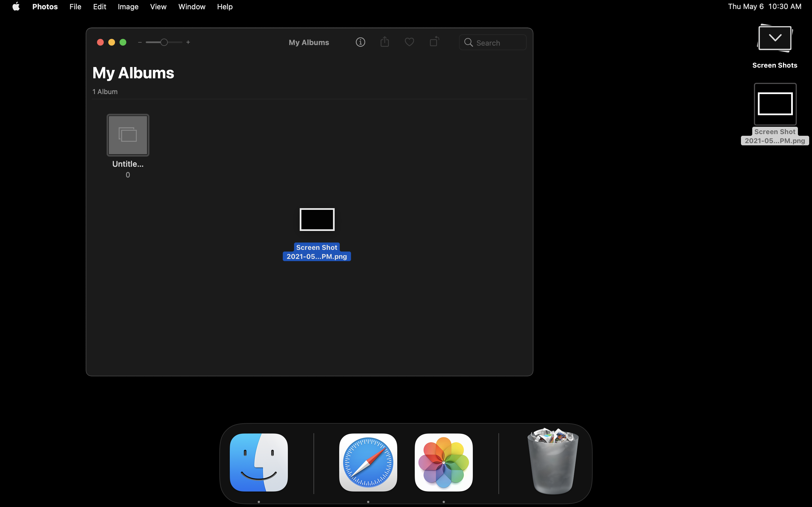Viewport: 812px width, 507px height.
Task: Open the View menu
Action: pyautogui.click(x=158, y=7)
